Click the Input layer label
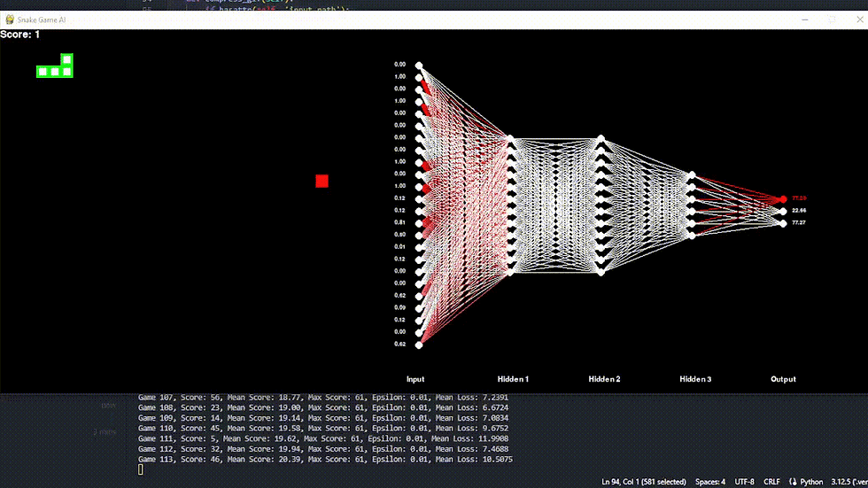The width and height of the screenshot is (868, 488). pos(415,379)
